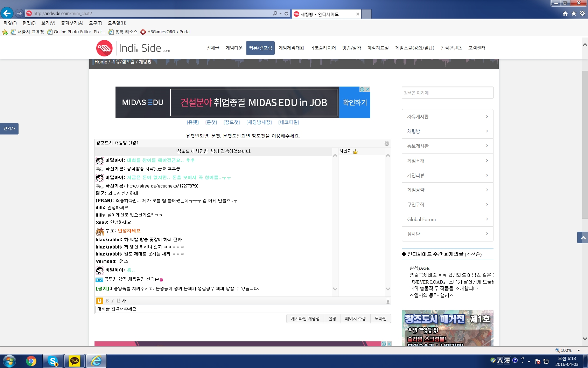Click the add-to-favorites bar star icon
This screenshot has width=588, height=368.
pos(5,32)
